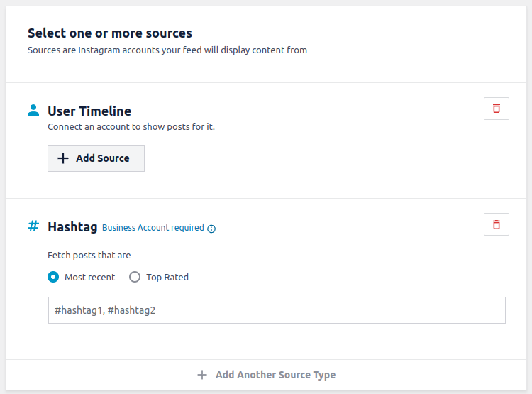Click the info icon beside Business Account required

coord(211,229)
